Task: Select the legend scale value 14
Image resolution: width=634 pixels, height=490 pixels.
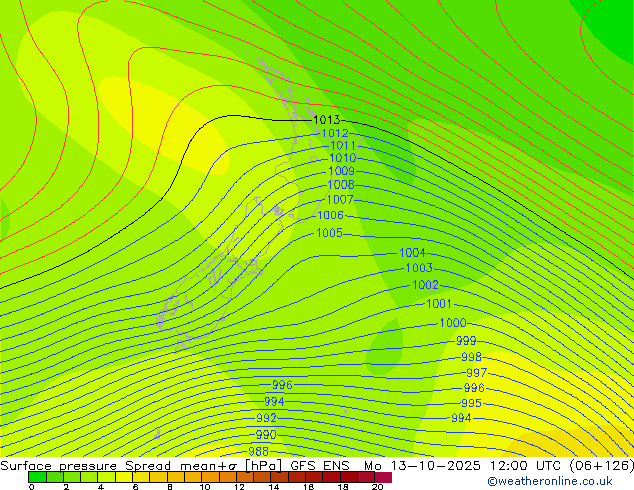Action: tap(274, 487)
